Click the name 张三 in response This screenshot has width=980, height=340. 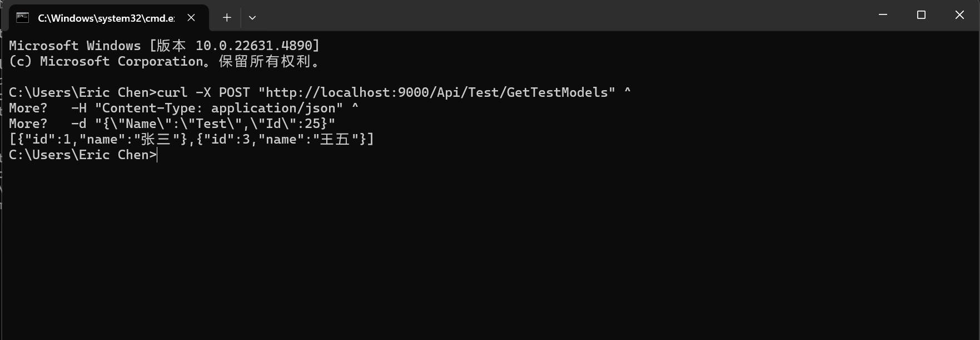[x=156, y=139]
